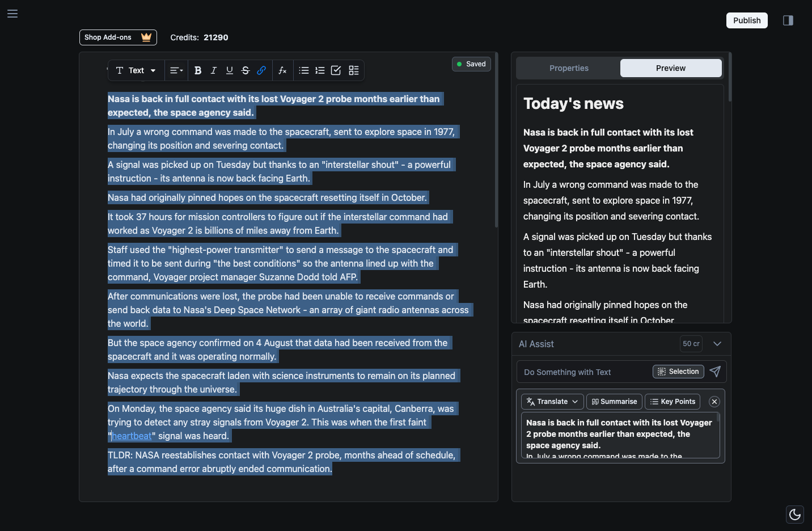Toggle italic formatting
Screen dimensions: 812x531
(214, 70)
